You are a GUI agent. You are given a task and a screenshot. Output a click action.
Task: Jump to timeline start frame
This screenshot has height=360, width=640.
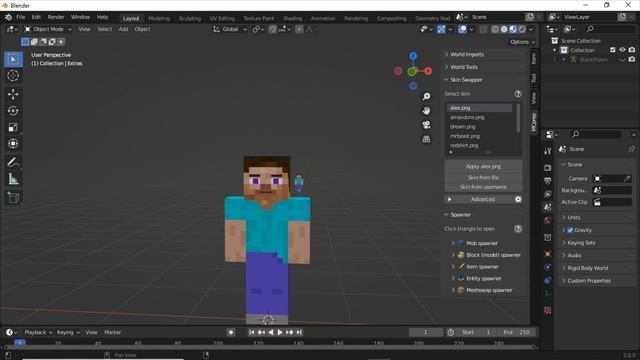pyautogui.click(x=251, y=333)
